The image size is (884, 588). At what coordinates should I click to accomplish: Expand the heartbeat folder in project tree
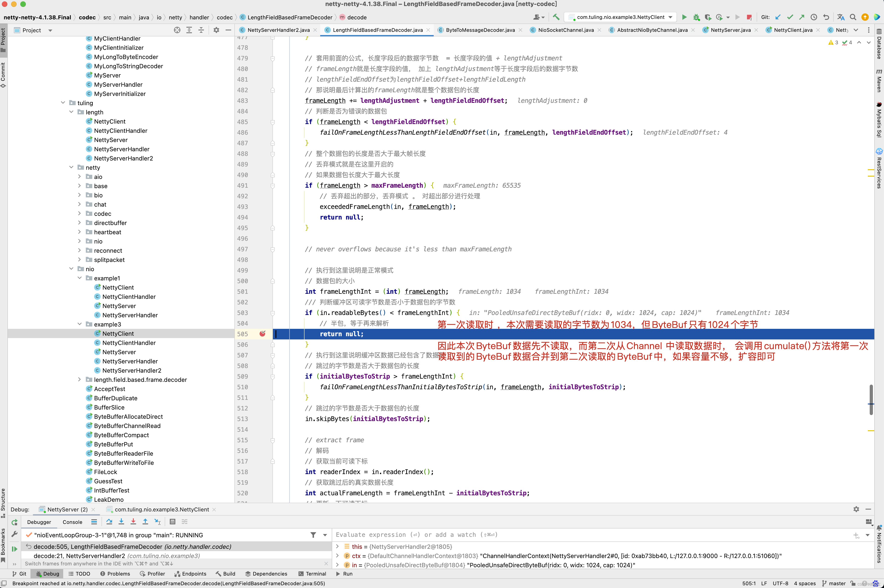pos(79,232)
